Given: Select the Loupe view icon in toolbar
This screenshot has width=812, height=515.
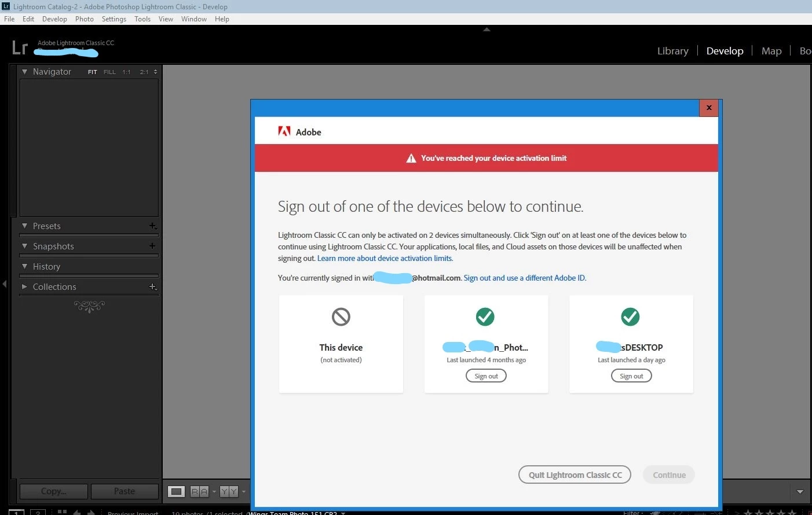Looking at the screenshot, I should [x=176, y=491].
